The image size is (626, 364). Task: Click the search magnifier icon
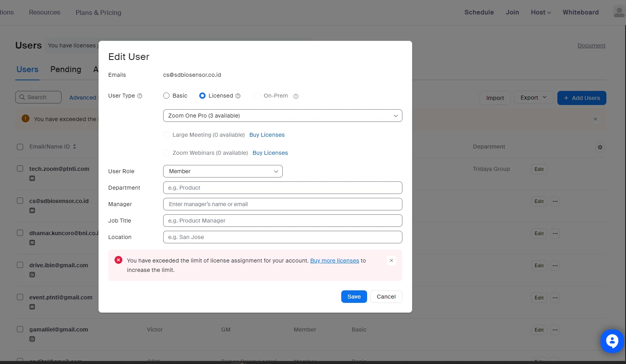click(22, 97)
